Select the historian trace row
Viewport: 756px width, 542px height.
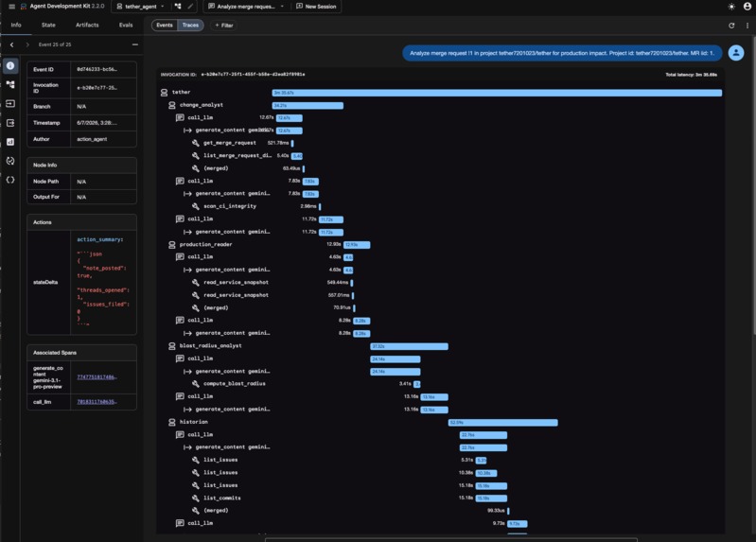pyautogui.click(x=441, y=422)
